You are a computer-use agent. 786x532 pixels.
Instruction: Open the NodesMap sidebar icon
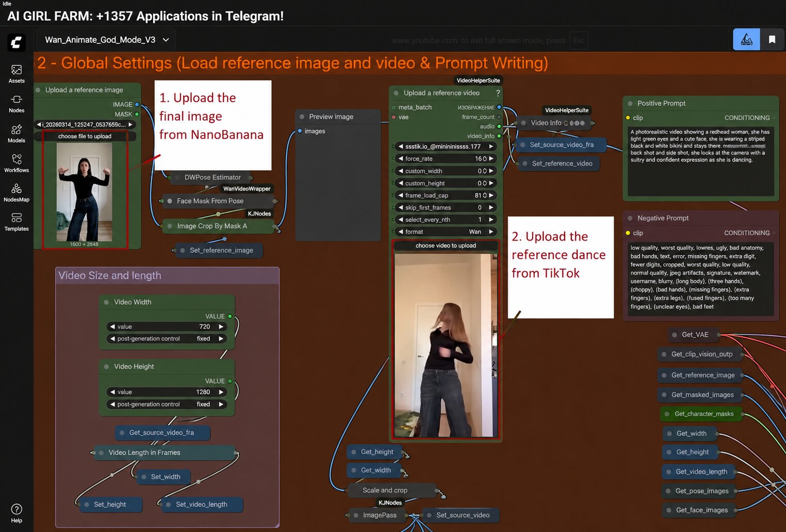pyautogui.click(x=17, y=193)
